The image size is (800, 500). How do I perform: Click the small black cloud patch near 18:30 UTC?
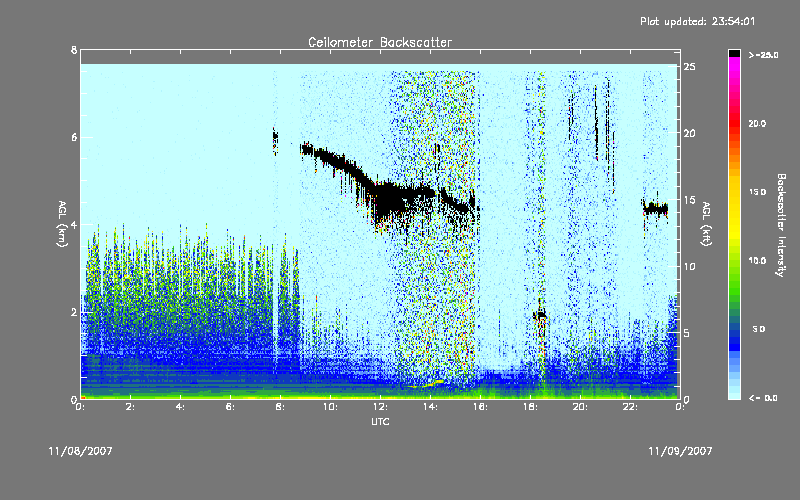point(540,315)
